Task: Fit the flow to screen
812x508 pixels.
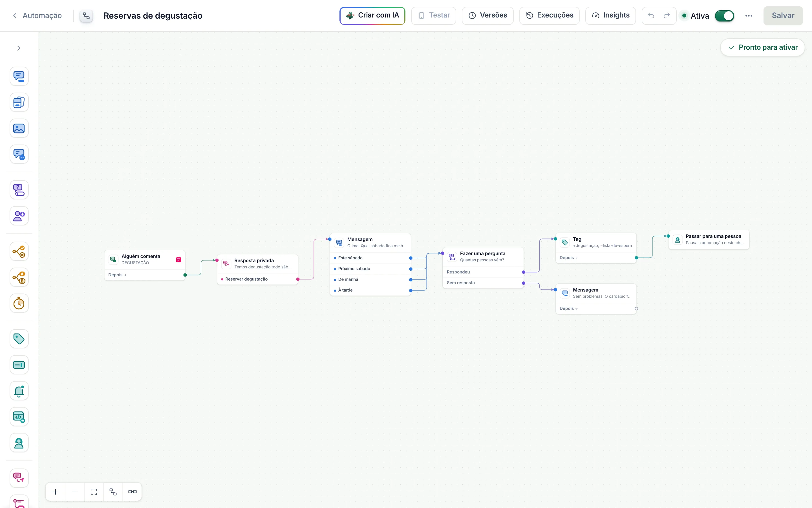Action: (x=94, y=492)
